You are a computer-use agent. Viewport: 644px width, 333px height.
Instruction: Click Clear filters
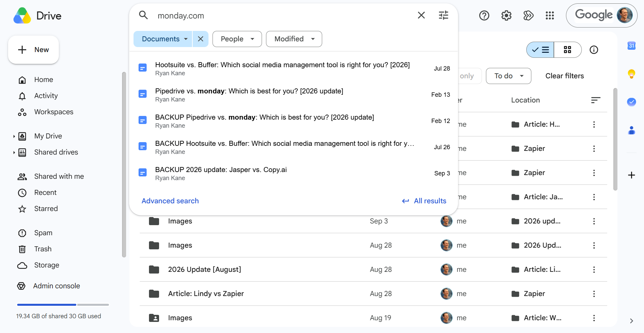point(564,76)
